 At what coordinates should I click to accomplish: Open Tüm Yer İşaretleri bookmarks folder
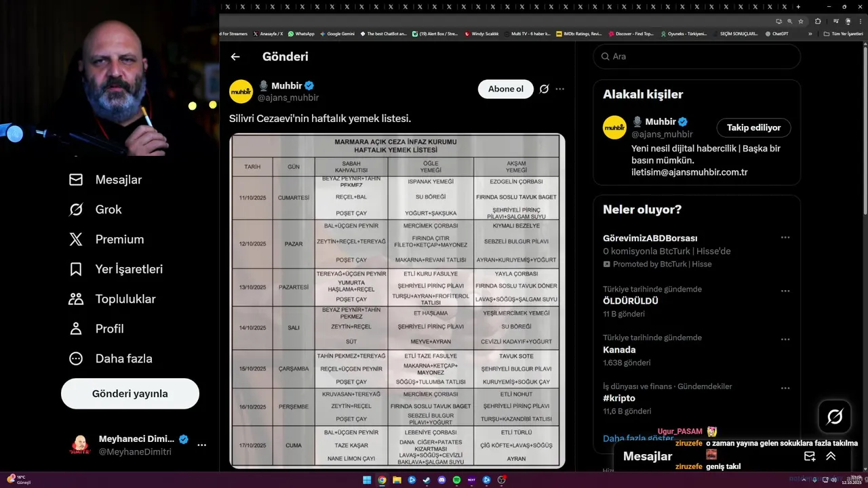[843, 33]
